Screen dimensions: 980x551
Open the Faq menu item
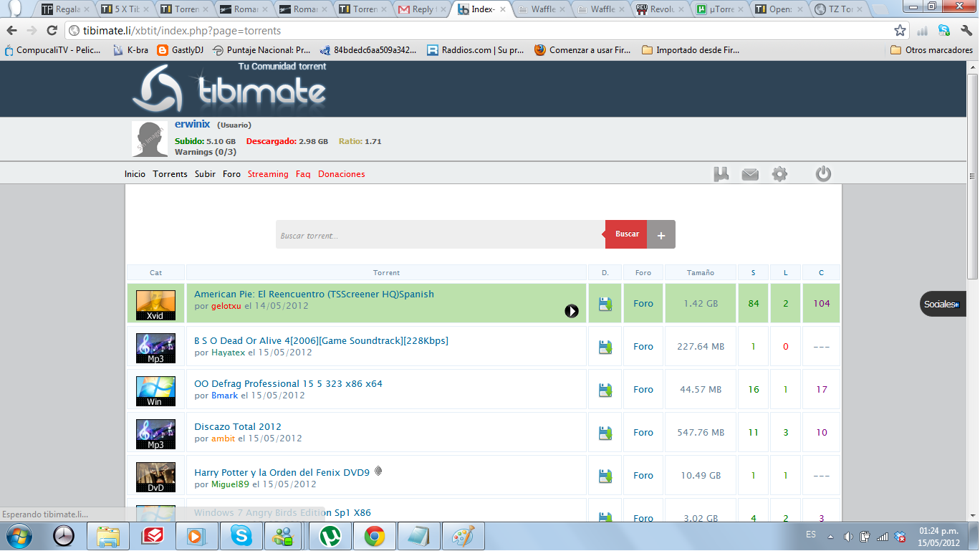(x=303, y=174)
